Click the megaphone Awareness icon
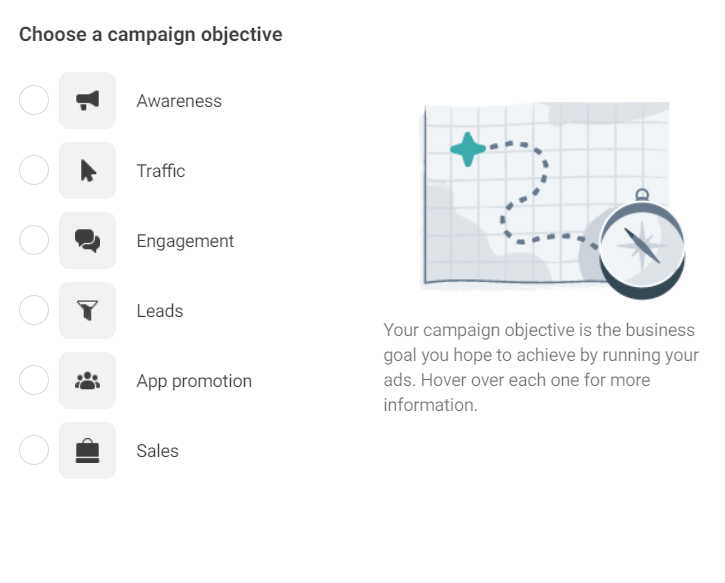 (88, 100)
